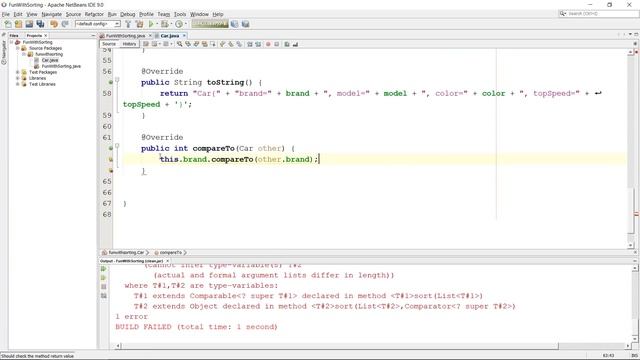640x360 pixels.
Task: Switch to FunWithSorting.java editor tab
Action: [125, 36]
